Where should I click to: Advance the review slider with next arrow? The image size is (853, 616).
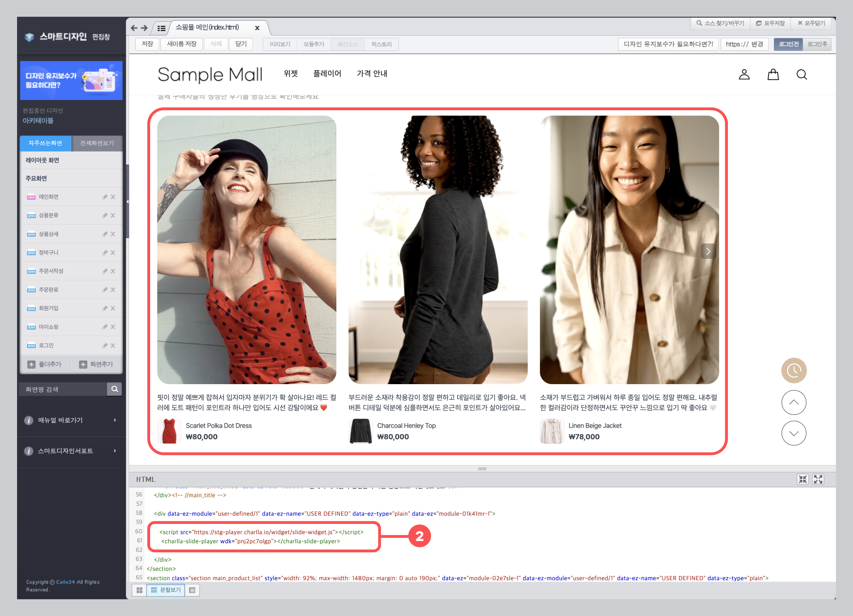(708, 251)
